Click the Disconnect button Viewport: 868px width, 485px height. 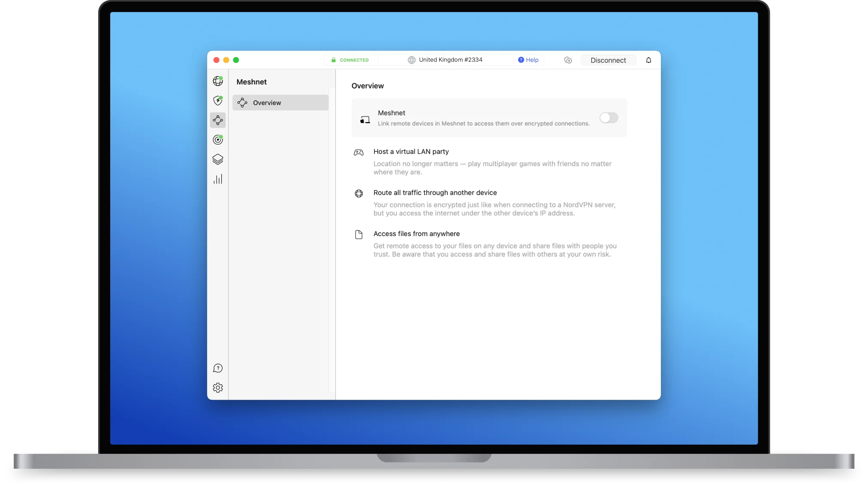point(608,60)
